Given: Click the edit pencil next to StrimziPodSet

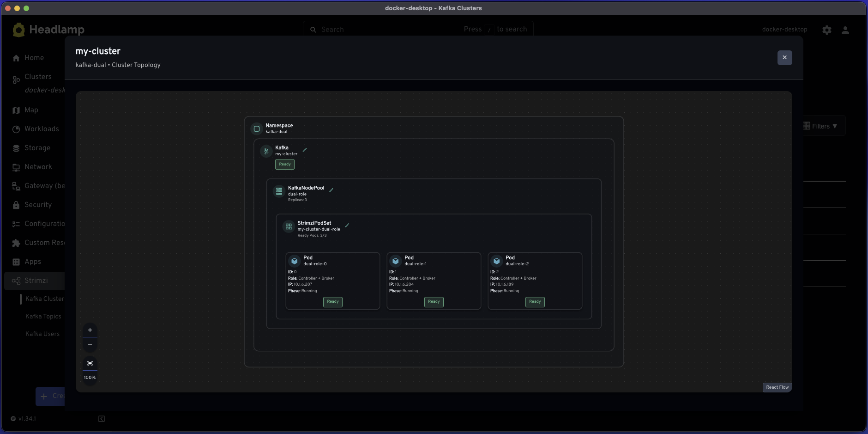Looking at the screenshot, I should tap(347, 226).
